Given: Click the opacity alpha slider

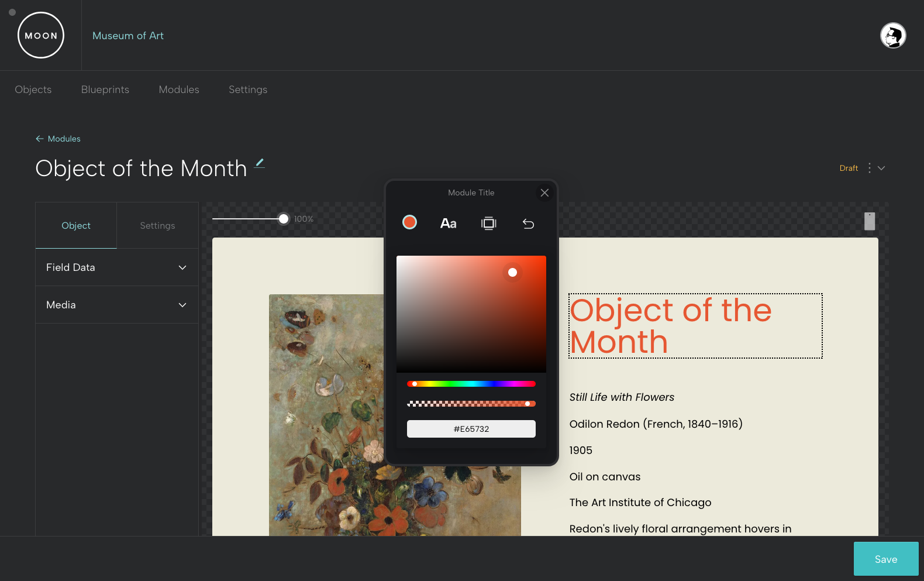Looking at the screenshot, I should point(471,404).
